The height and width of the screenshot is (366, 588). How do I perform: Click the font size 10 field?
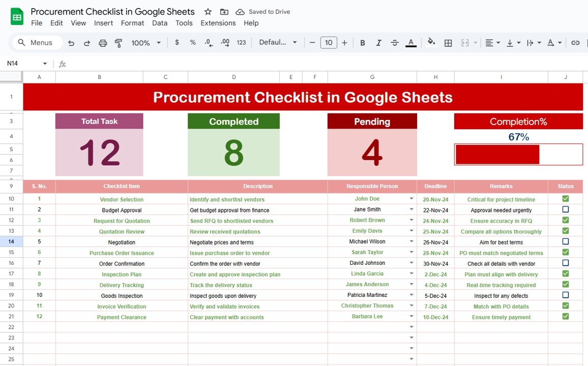click(329, 43)
